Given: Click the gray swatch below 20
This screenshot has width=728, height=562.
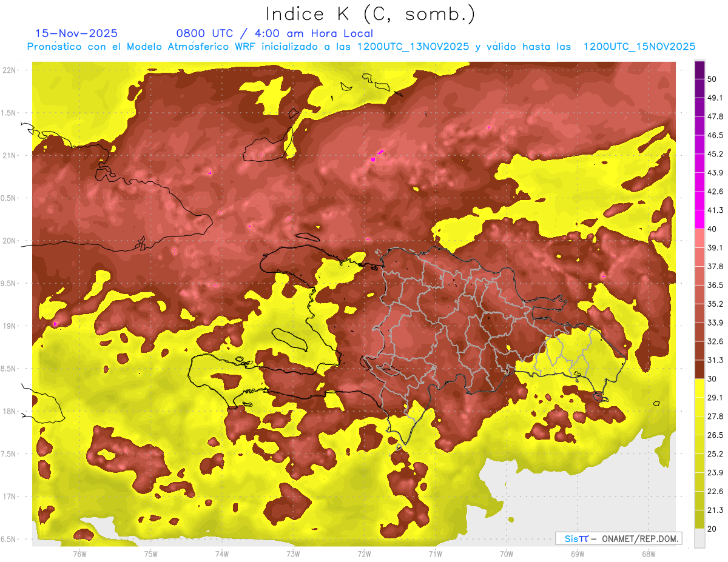Looking at the screenshot, I should pyautogui.click(x=699, y=538).
